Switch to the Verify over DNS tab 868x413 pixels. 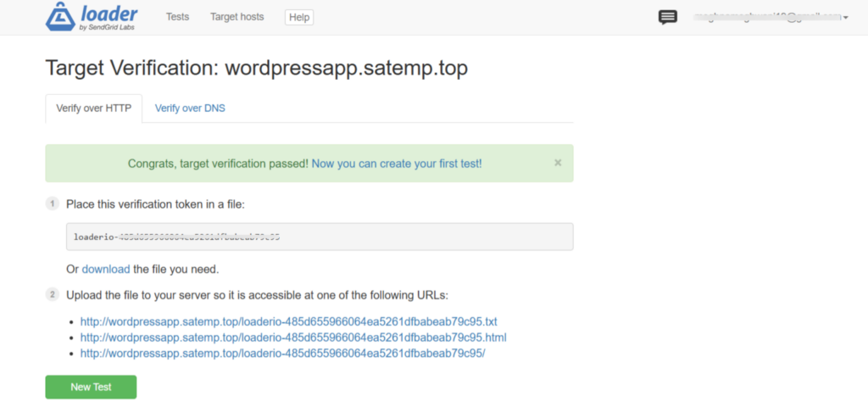click(x=190, y=109)
